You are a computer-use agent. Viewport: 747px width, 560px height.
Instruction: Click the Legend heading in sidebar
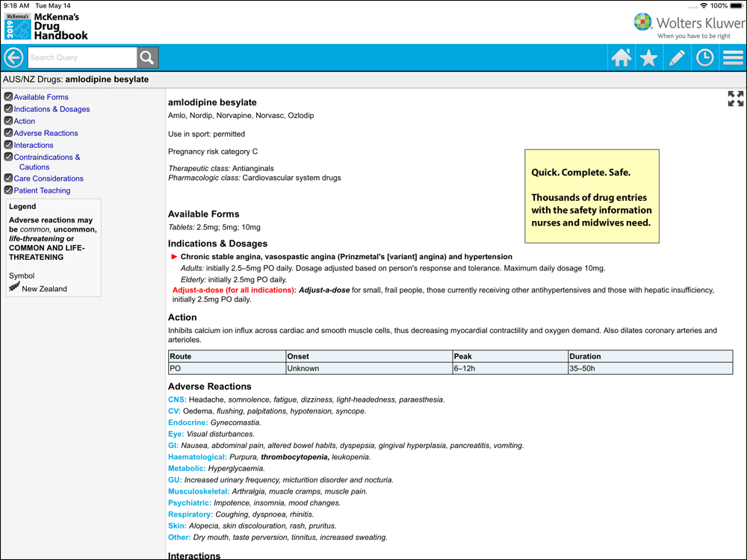point(22,207)
